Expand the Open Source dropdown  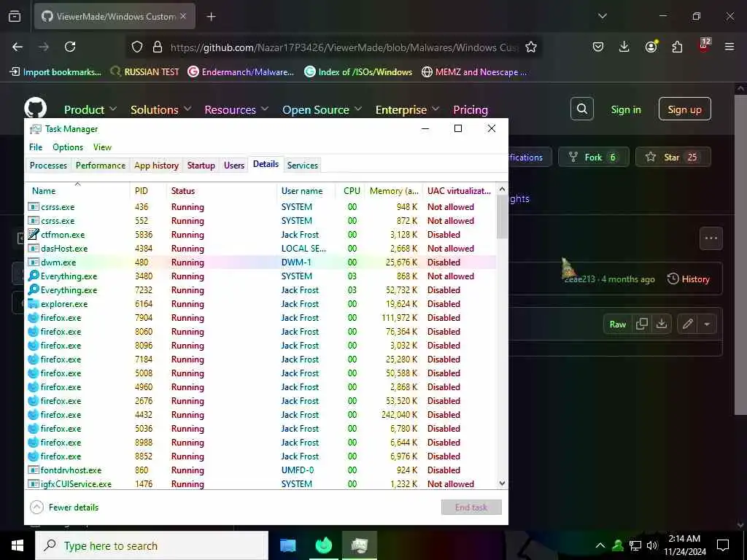[322, 109]
